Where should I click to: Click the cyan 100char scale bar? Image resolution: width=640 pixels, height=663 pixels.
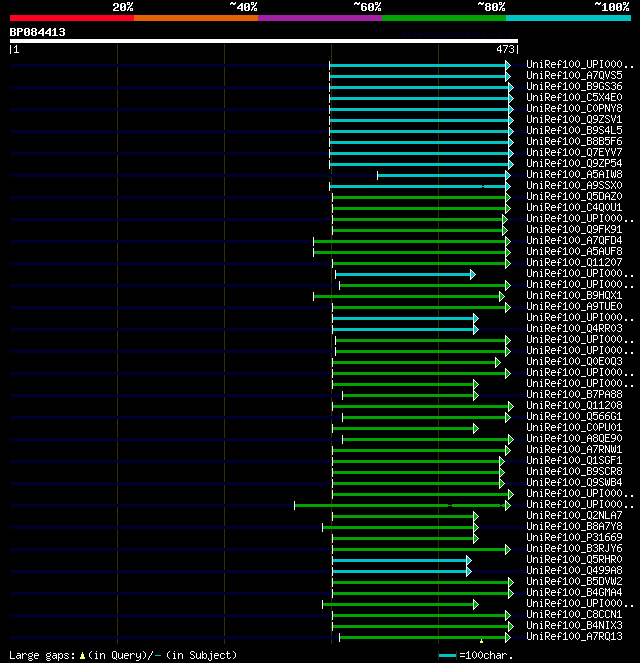click(447, 656)
